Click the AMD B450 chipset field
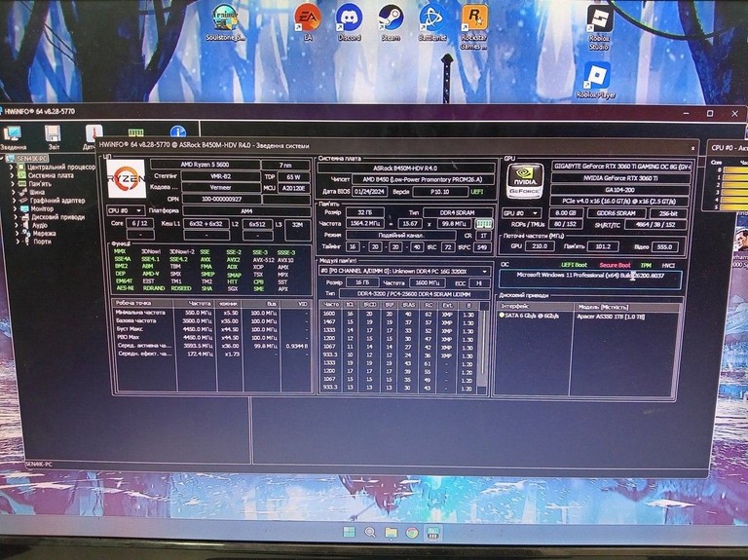Screen dimensions: 748x560 pos(423,180)
